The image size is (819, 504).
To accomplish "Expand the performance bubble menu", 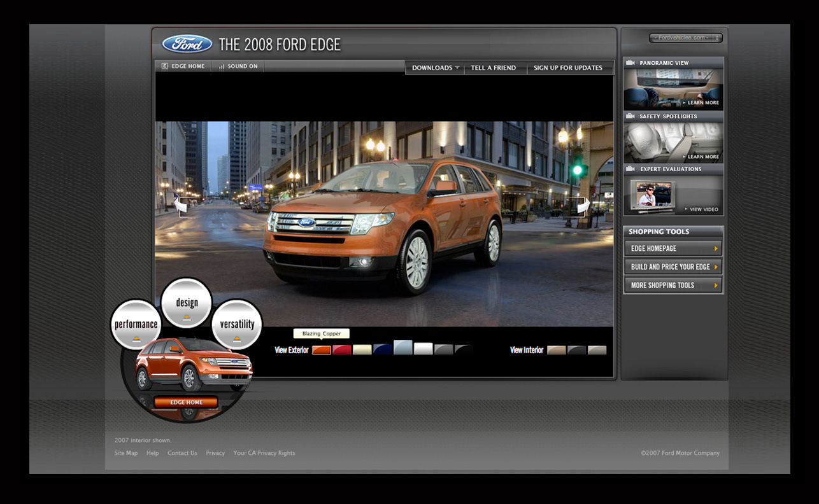I will 136,325.
